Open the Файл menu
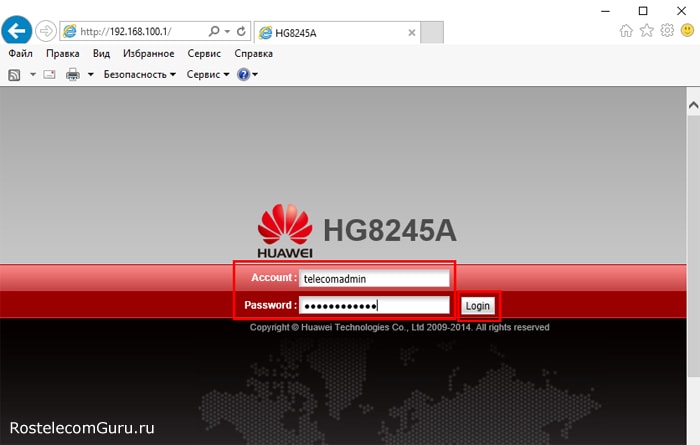This screenshot has height=445, width=700. (x=20, y=54)
